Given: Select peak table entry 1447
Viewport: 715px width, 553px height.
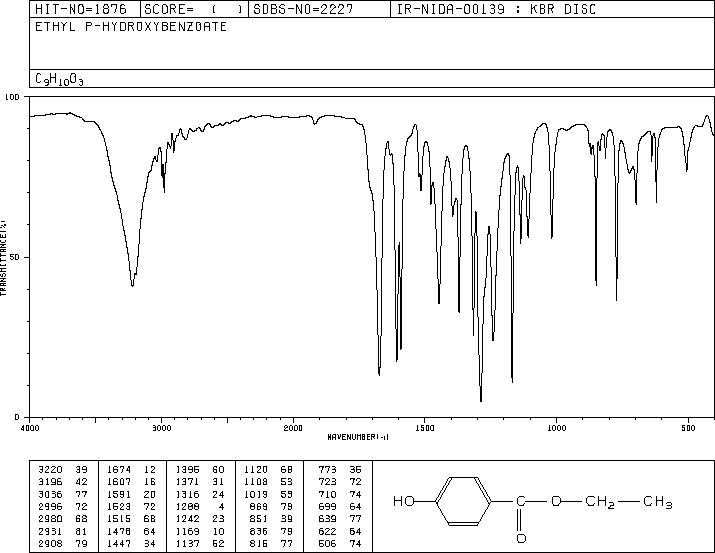Looking at the screenshot, I should coord(119,543).
